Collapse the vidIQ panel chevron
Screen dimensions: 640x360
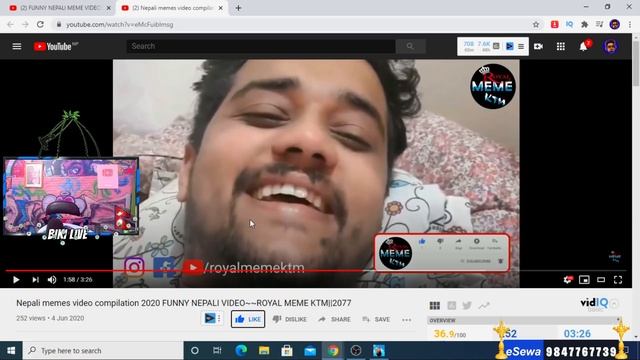click(x=614, y=304)
